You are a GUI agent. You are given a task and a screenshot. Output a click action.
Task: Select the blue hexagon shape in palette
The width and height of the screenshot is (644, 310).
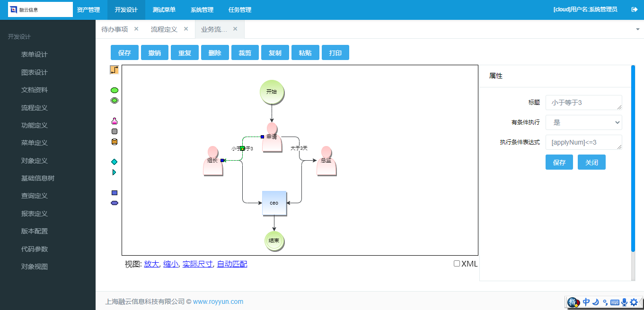[114, 203]
